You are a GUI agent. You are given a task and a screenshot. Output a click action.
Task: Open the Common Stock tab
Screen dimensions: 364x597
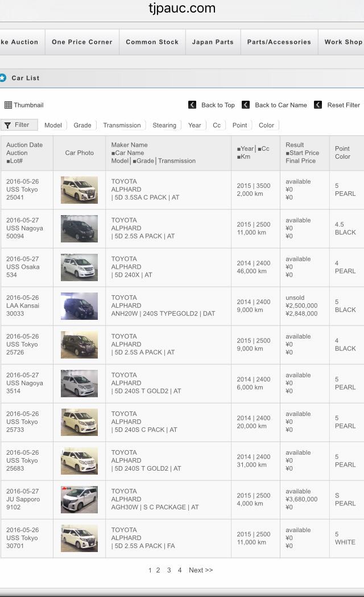point(152,42)
